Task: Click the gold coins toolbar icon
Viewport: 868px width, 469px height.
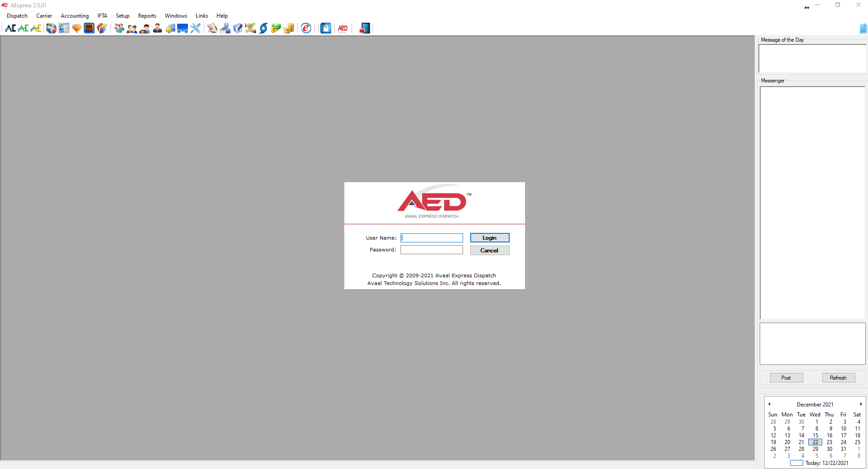Action: click(x=288, y=28)
